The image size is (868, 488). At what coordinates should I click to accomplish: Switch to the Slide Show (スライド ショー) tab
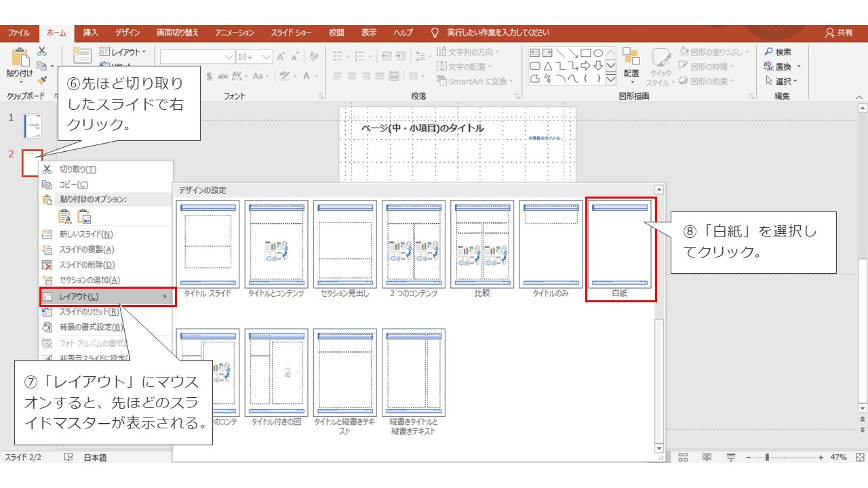point(292,33)
